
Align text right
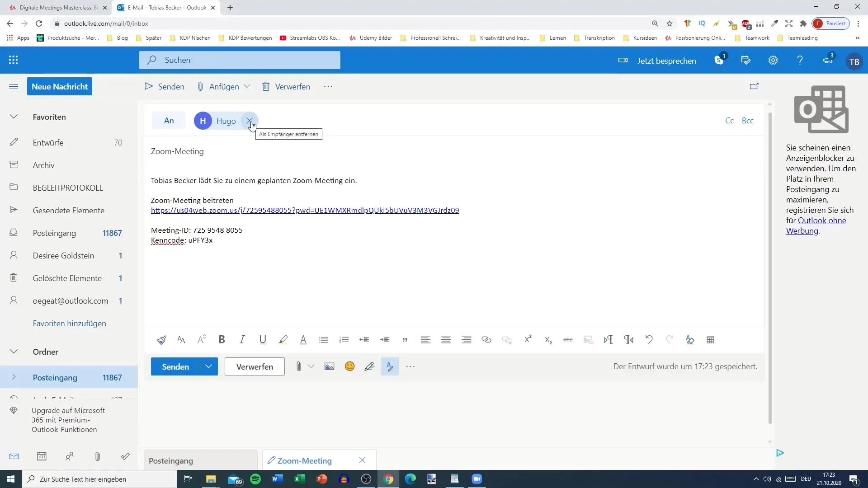point(467,340)
